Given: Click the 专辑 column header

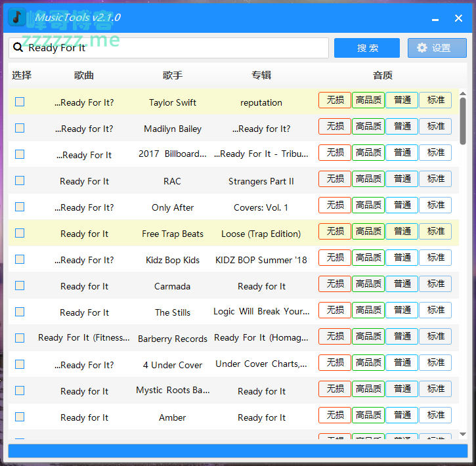Looking at the screenshot, I should (x=261, y=75).
